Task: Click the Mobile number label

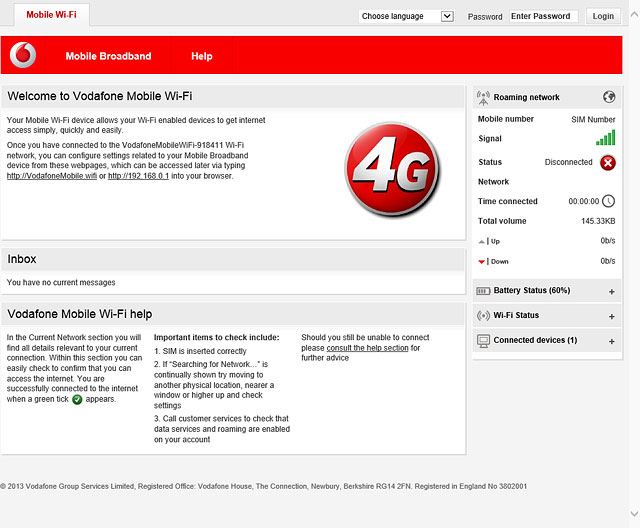Action: click(506, 119)
